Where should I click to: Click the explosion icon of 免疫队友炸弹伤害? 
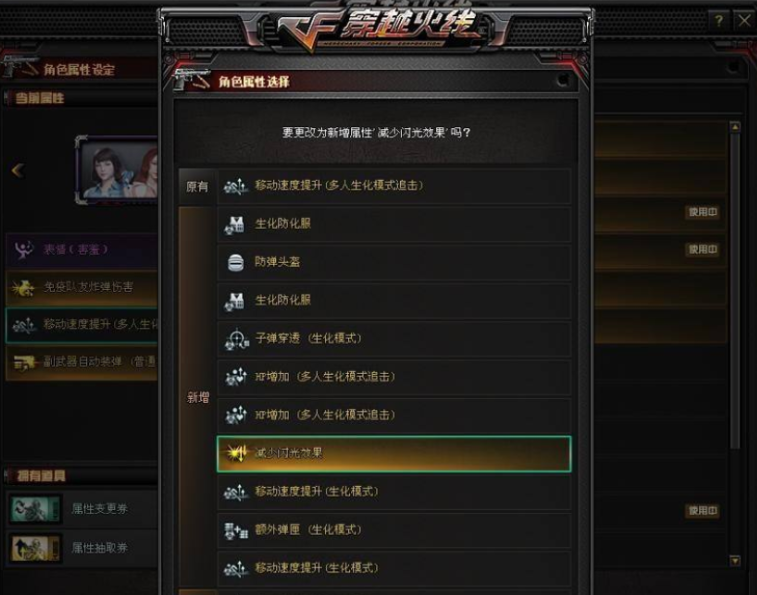pyautogui.click(x=24, y=287)
